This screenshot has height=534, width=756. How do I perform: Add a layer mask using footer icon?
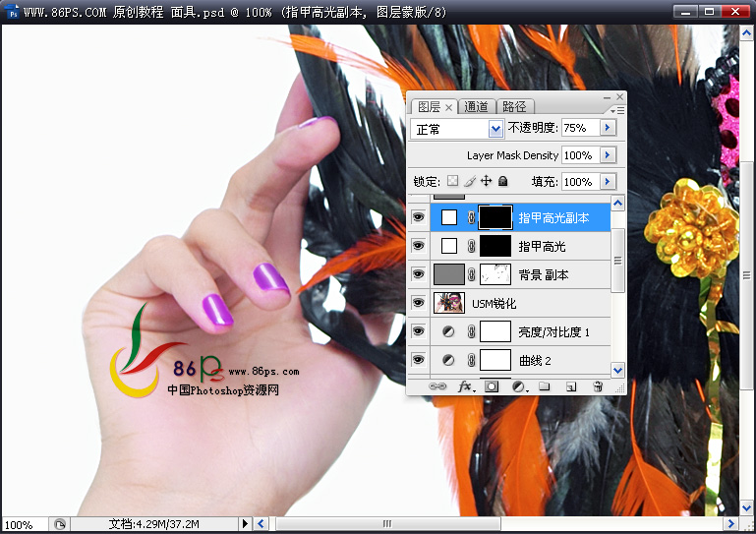492,386
